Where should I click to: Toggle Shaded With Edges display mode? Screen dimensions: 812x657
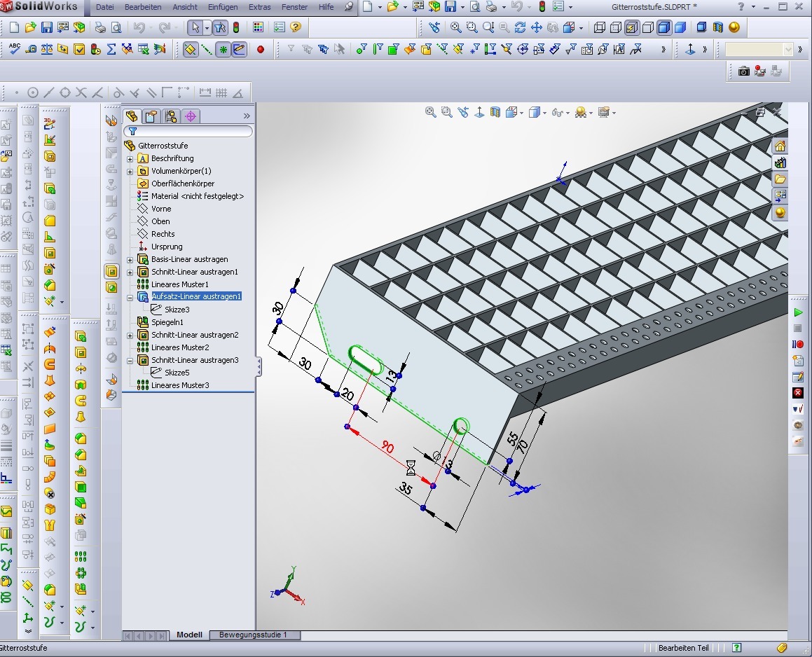pyautogui.click(x=664, y=27)
